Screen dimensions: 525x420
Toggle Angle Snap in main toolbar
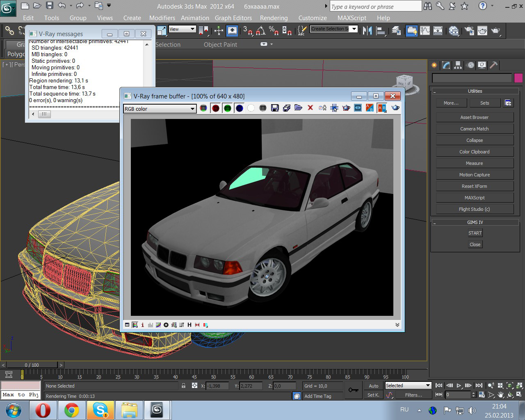pyautogui.click(x=261, y=31)
